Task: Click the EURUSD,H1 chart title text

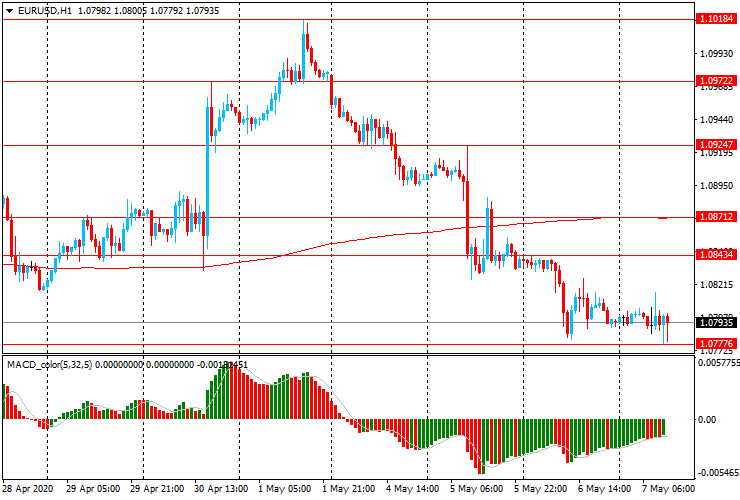Action: coord(45,10)
